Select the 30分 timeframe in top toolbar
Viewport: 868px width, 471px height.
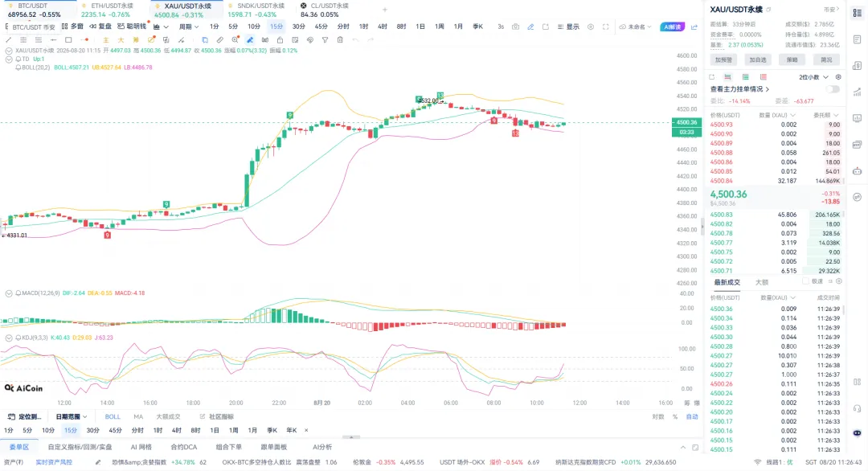[299, 27]
